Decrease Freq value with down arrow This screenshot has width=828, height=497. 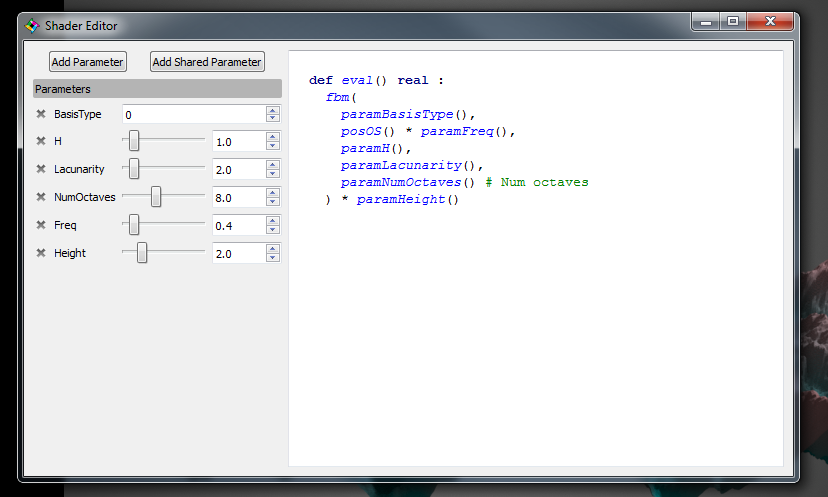pos(272,229)
